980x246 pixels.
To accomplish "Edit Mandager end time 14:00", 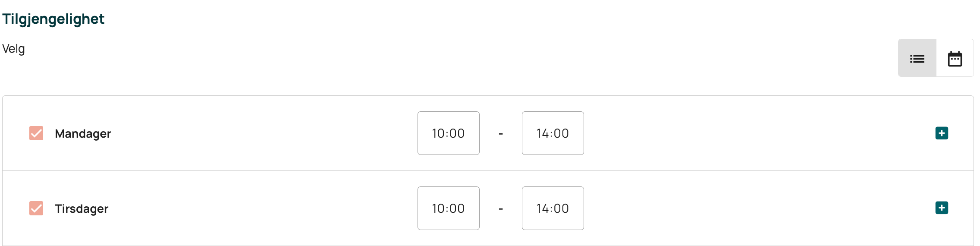I will point(553,133).
